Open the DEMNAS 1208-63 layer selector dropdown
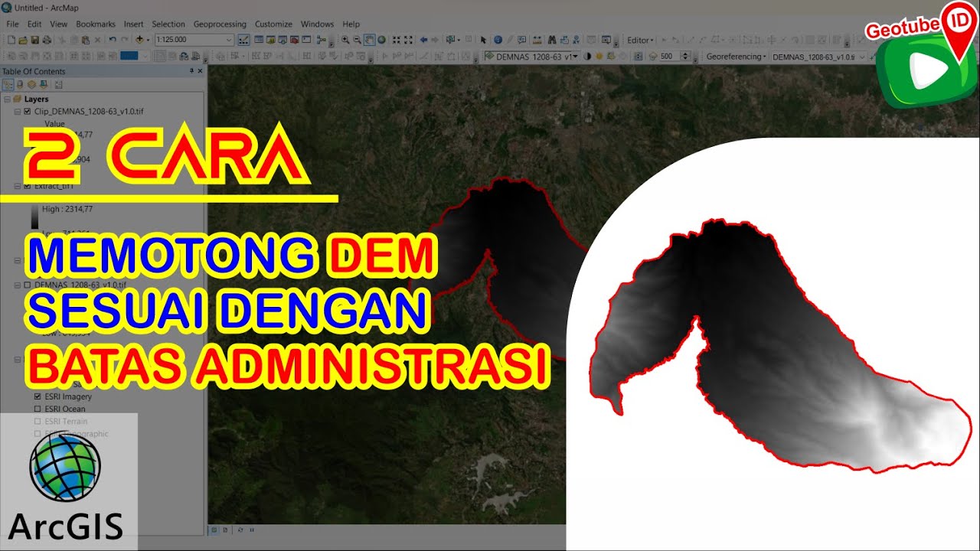Viewport: 980px width, 551px height. (574, 57)
